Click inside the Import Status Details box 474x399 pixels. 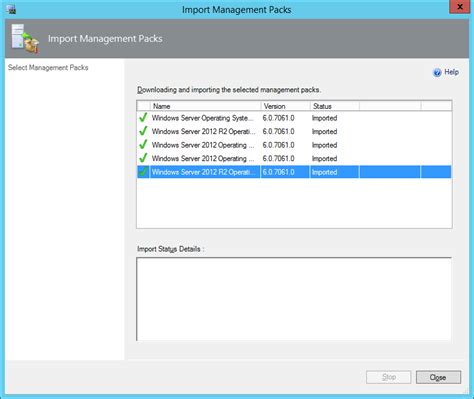[x=294, y=299]
